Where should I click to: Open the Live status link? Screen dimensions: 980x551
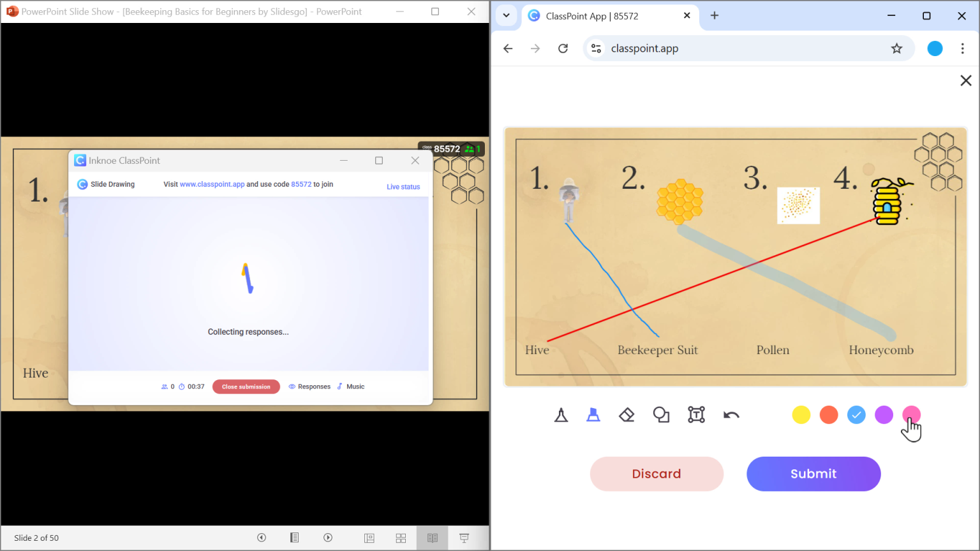coord(403,186)
